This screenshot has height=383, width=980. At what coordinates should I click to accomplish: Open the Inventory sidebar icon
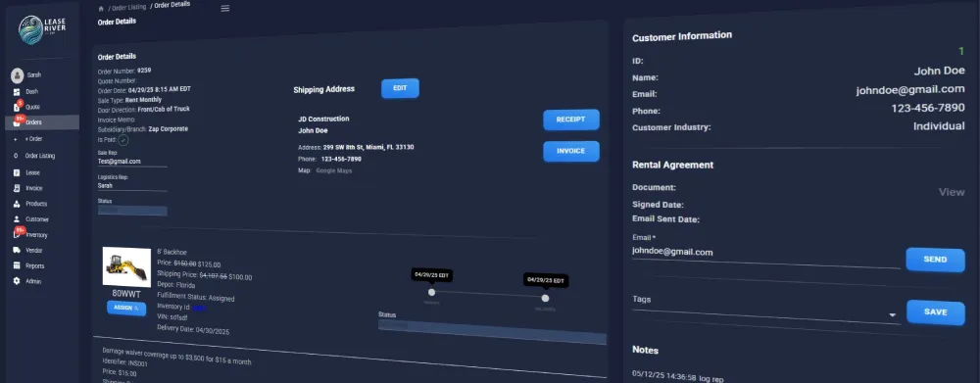[17, 235]
